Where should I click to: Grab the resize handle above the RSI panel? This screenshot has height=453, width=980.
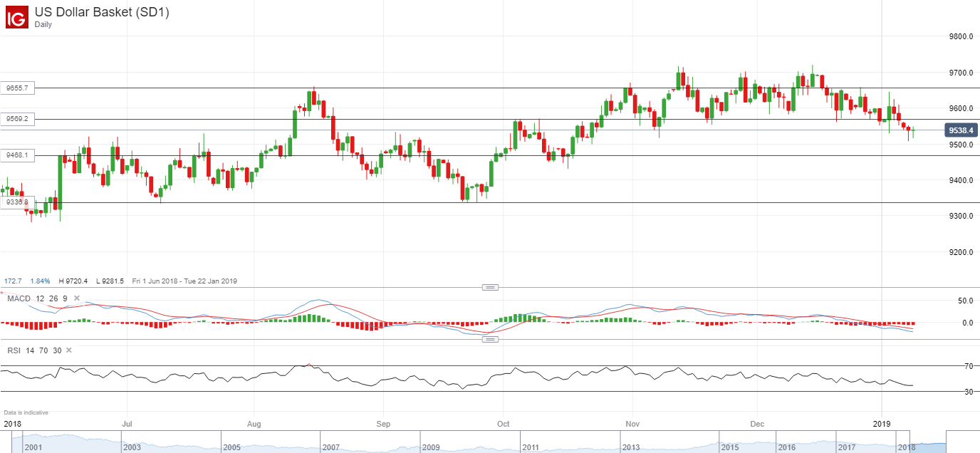(490, 339)
